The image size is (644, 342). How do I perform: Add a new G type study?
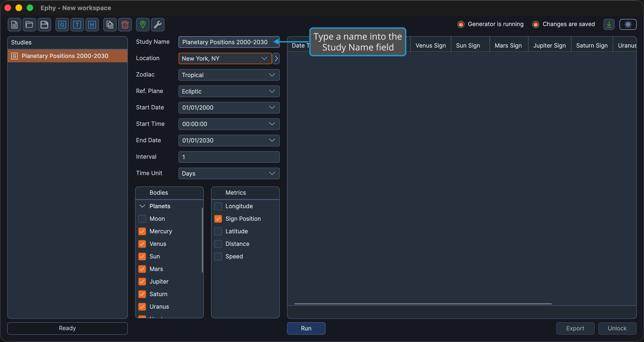pyautogui.click(x=62, y=25)
